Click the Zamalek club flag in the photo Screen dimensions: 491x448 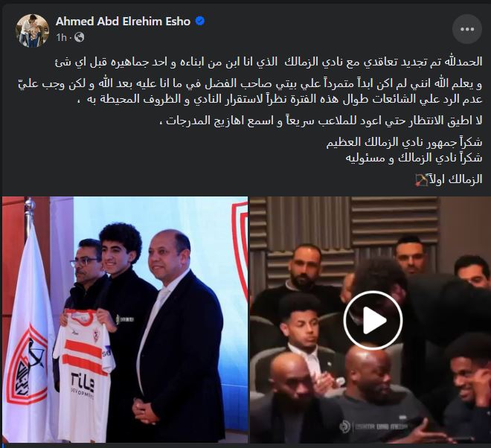[x=26, y=332]
